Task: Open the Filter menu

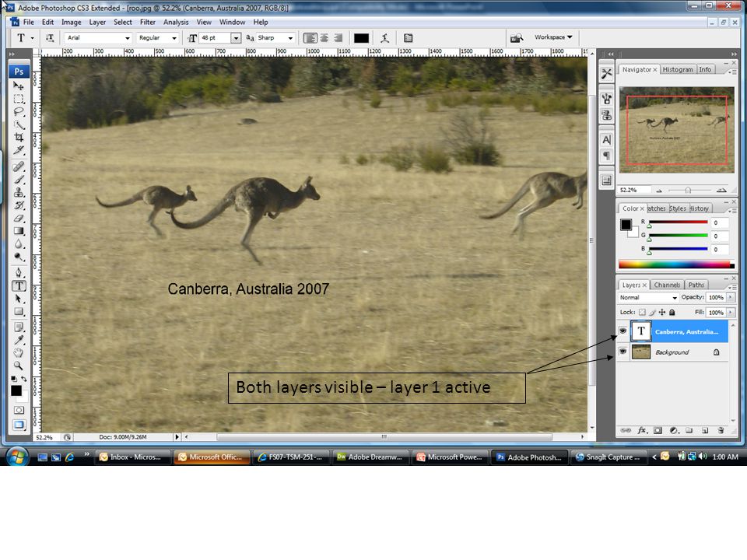Action: click(x=148, y=22)
